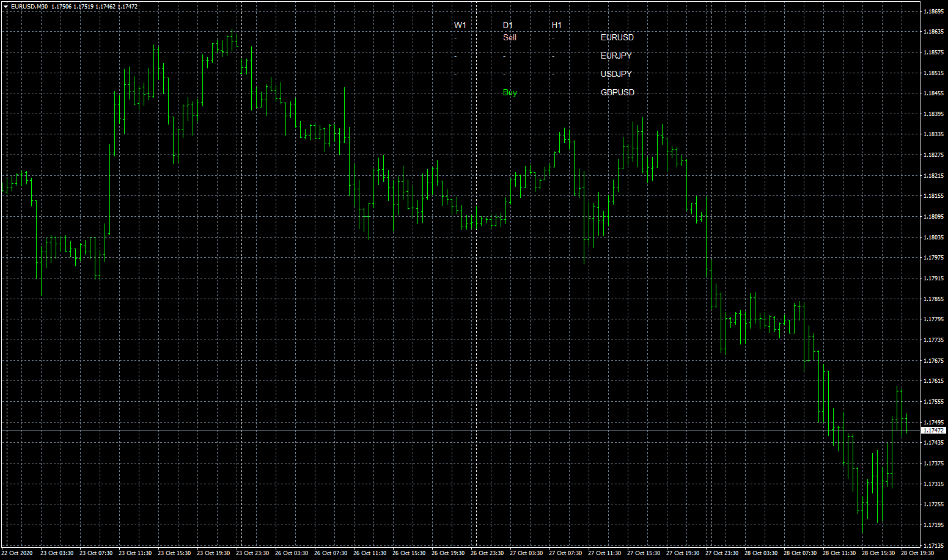948x560 pixels.
Task: Click the 1.17255 price scale label
Action: [x=934, y=504]
